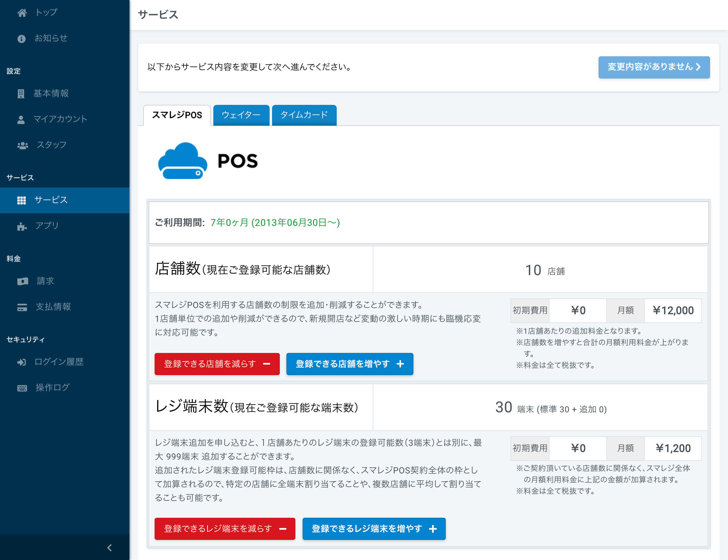This screenshot has height=560, width=728.
Task: Open マイアカウント page
Action: pyautogui.click(x=65, y=119)
